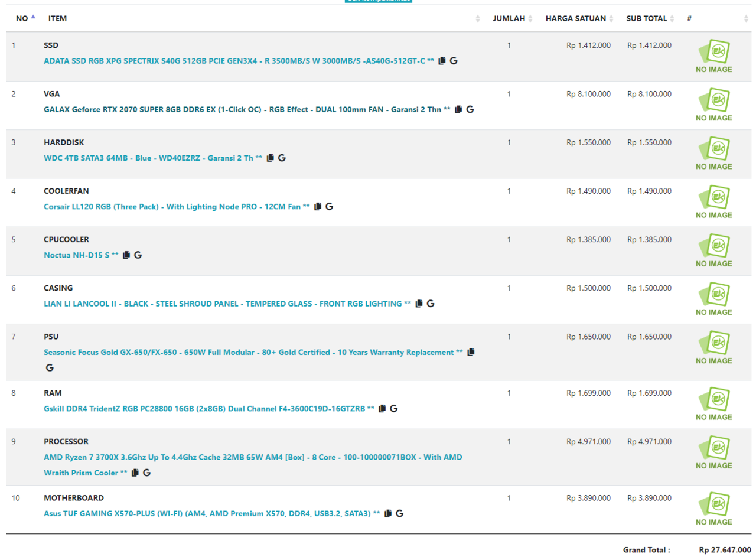Google search the ADATA SSD item
This screenshot has height=557, width=756.
[x=454, y=61]
